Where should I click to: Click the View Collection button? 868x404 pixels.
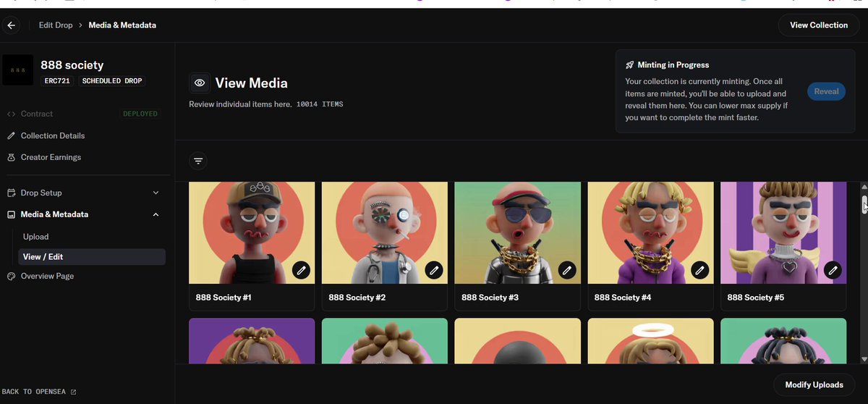click(x=819, y=25)
